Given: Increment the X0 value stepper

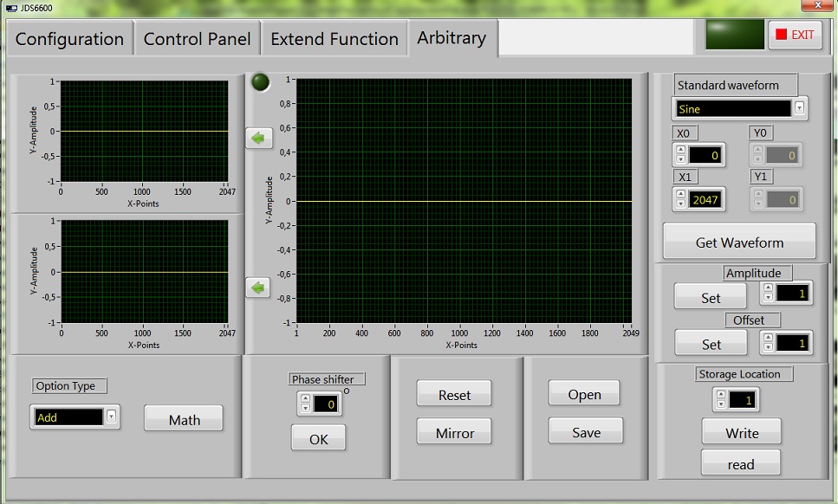Looking at the screenshot, I should pyautogui.click(x=680, y=151).
